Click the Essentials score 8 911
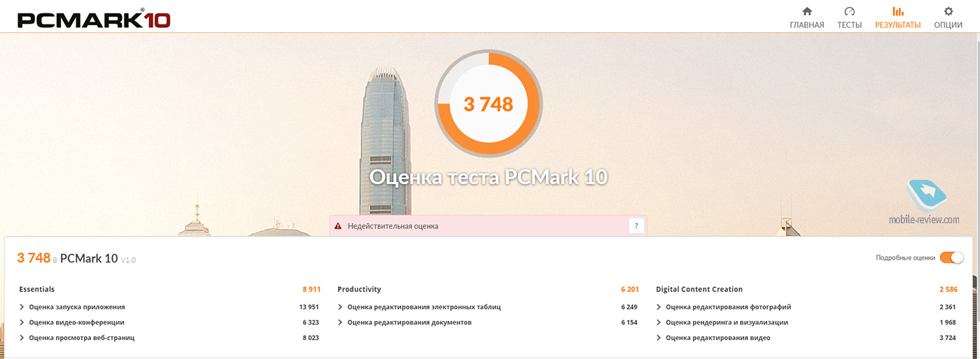The height and width of the screenshot is (359, 980). 311,289
